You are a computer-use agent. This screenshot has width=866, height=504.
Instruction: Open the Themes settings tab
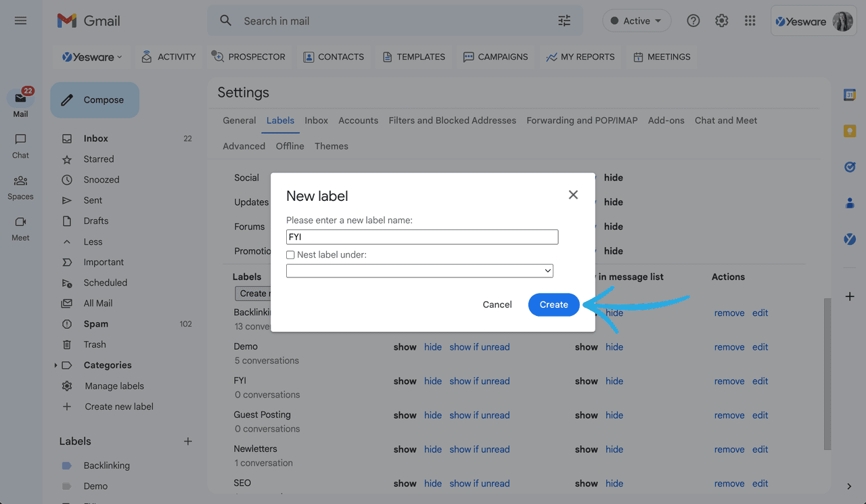click(331, 145)
